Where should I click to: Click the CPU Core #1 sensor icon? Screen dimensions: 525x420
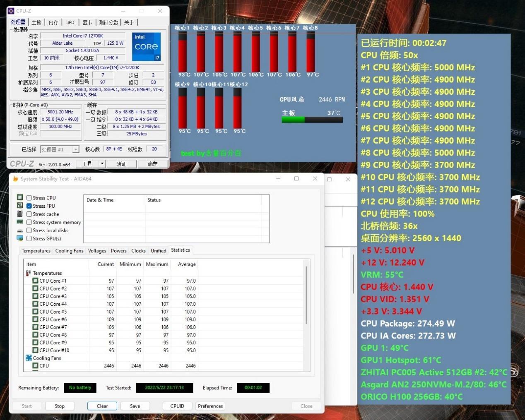click(x=35, y=281)
